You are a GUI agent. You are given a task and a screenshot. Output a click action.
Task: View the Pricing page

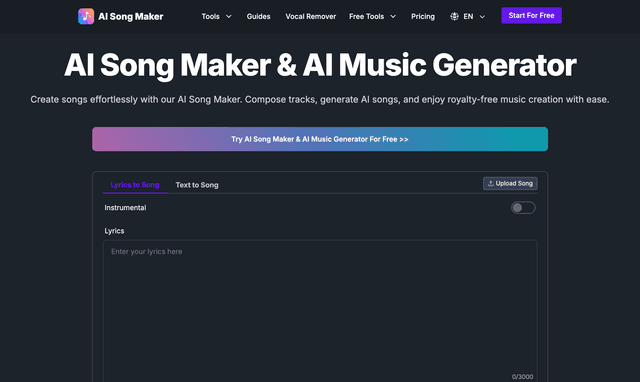tap(423, 17)
